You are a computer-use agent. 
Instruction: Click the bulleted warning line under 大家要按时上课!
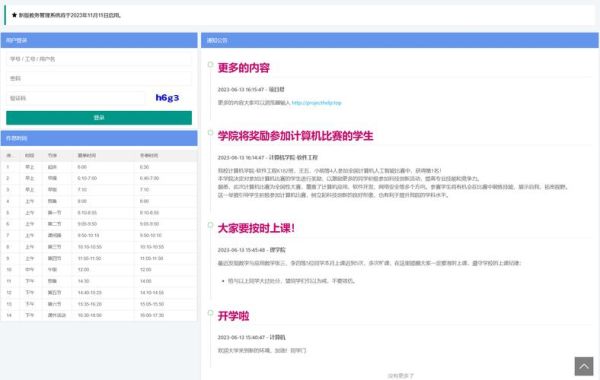click(292, 281)
